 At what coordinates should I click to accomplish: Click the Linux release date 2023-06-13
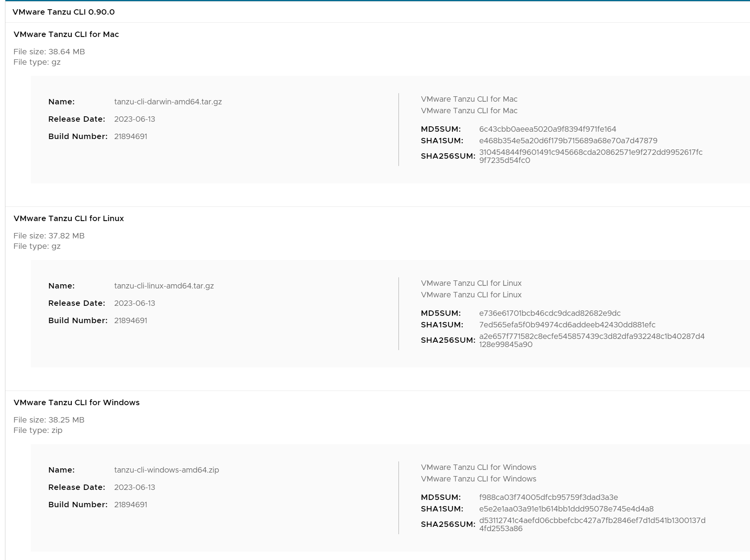(135, 303)
